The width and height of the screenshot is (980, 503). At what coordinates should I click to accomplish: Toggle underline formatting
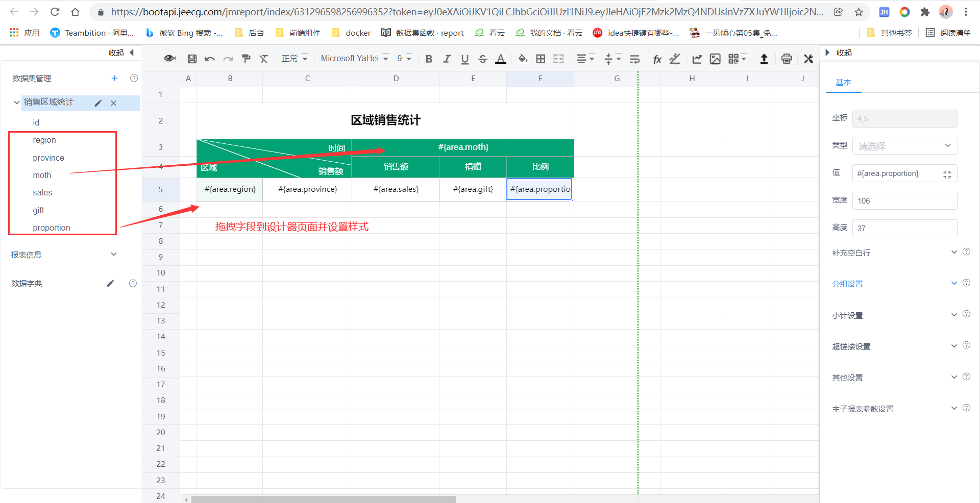tap(464, 59)
